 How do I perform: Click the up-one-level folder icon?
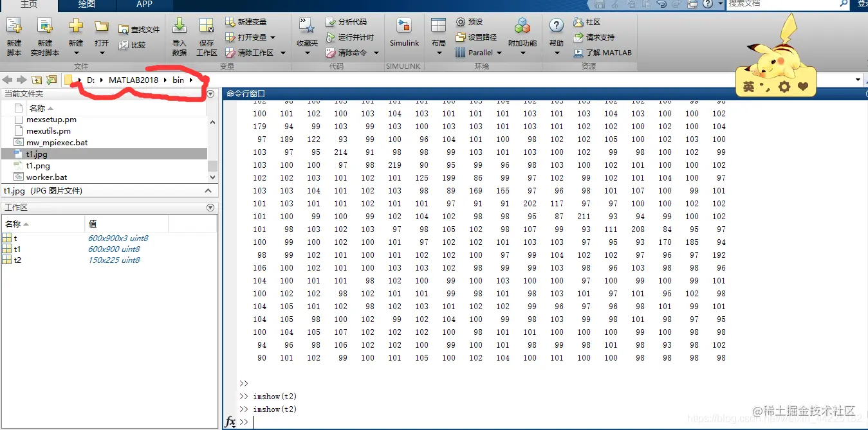point(37,80)
